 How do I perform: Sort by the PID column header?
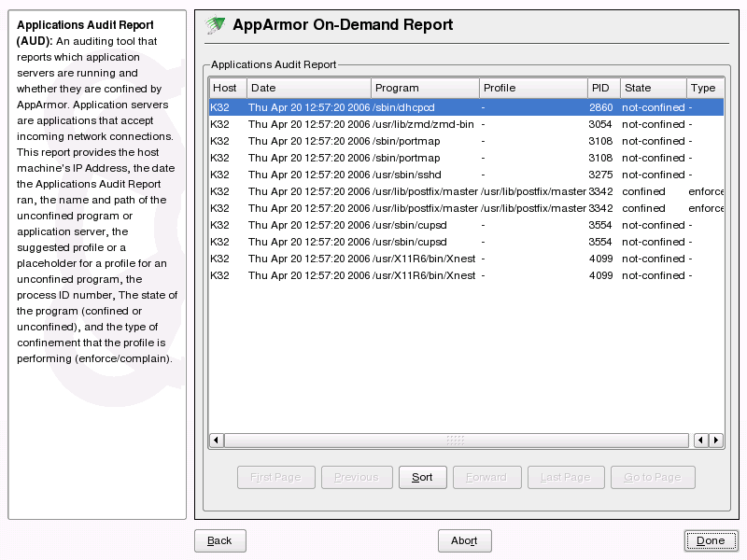click(602, 88)
